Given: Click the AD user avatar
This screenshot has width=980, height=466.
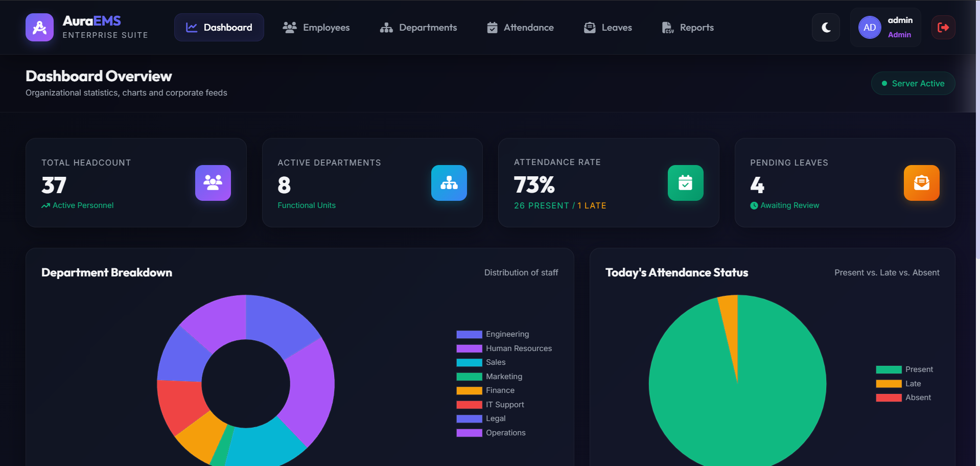Looking at the screenshot, I should coord(870,28).
